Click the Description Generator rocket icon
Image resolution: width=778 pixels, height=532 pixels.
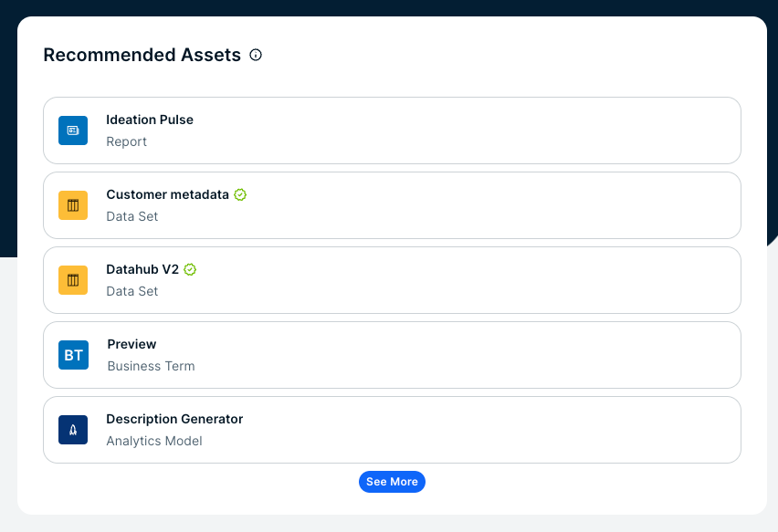click(73, 430)
